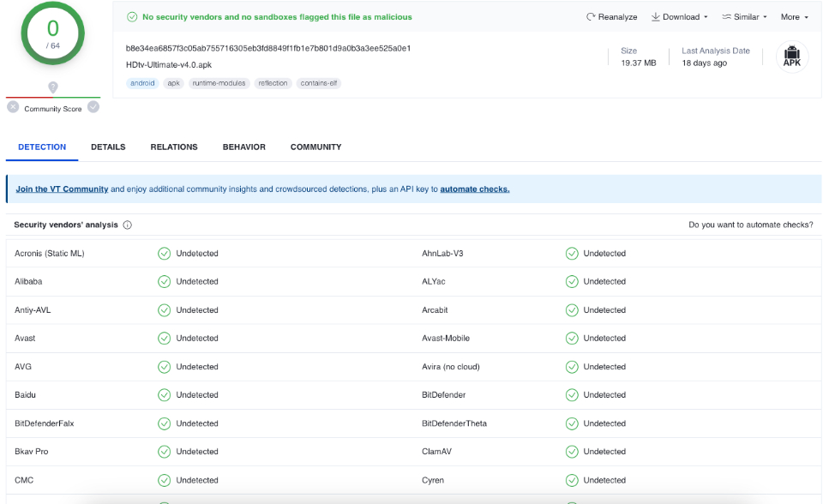Screen dimensions: 823x504
Task: Click the green check icon in the no-flag banner
Action: [x=132, y=17]
